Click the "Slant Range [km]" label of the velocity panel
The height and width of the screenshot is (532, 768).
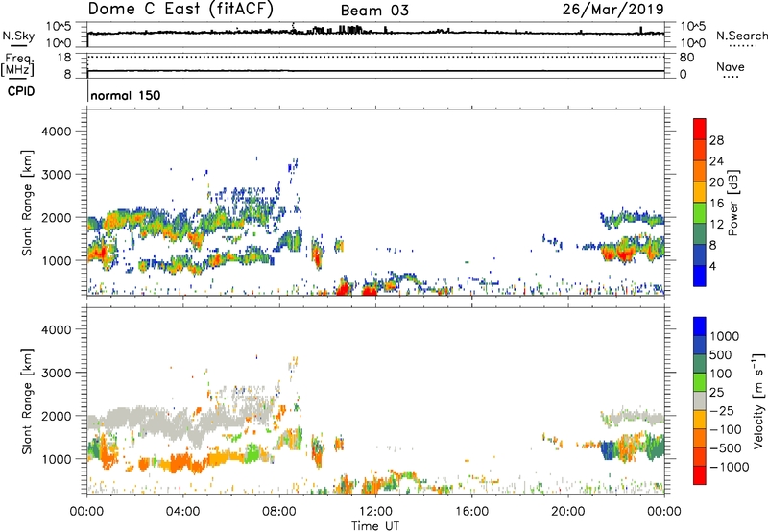[x=27, y=401]
